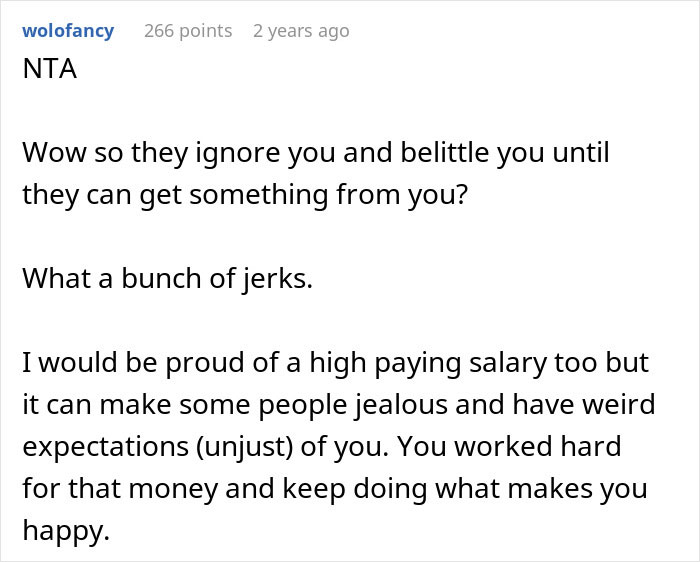
Task: Click the word 'Wow' starting the second paragraph
Action: 50,155
